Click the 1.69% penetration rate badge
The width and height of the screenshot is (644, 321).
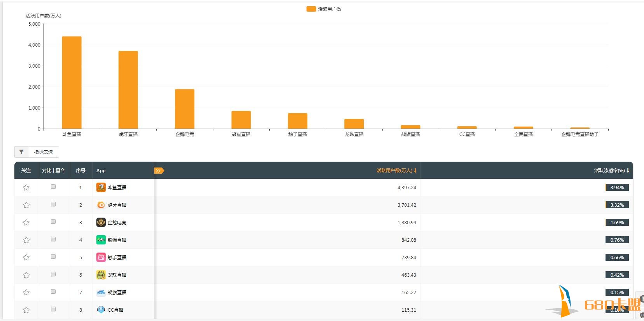(x=617, y=222)
